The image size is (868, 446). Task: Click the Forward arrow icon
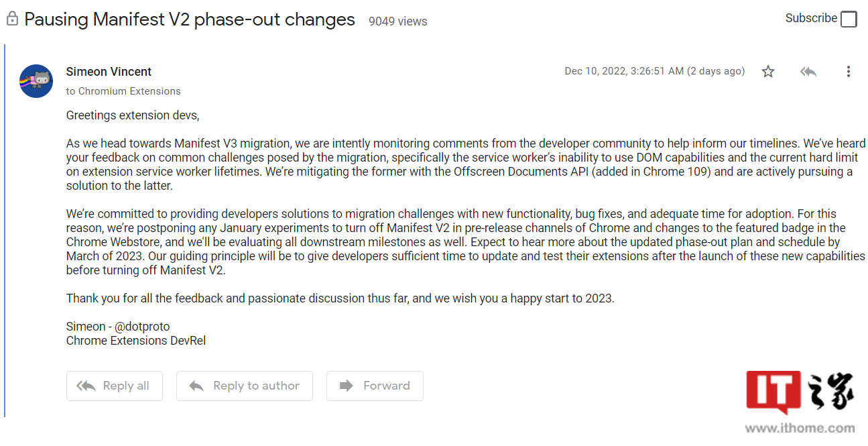(x=347, y=386)
